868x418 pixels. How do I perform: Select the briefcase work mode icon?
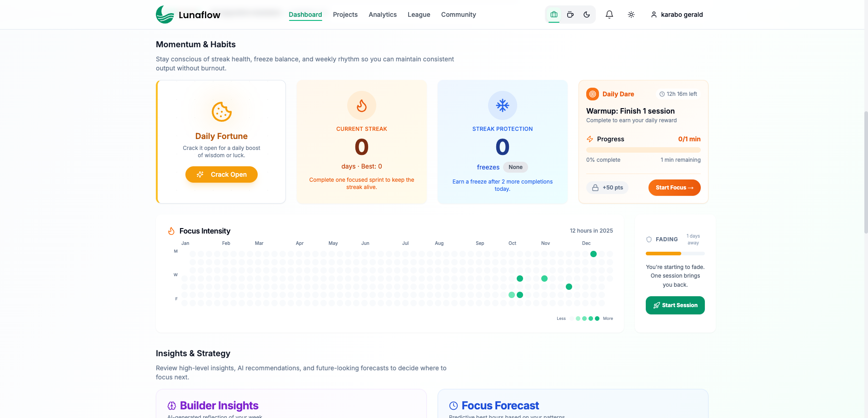point(553,14)
